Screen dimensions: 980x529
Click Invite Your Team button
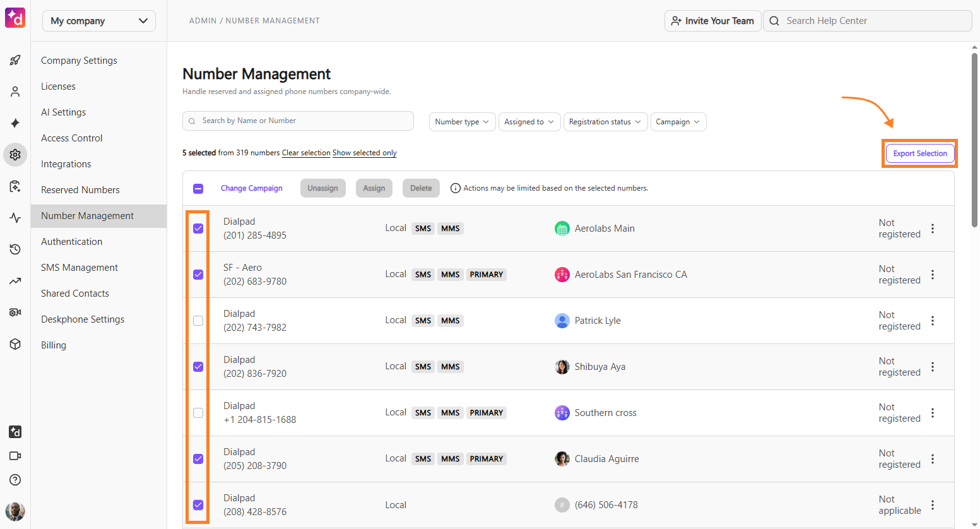point(712,21)
